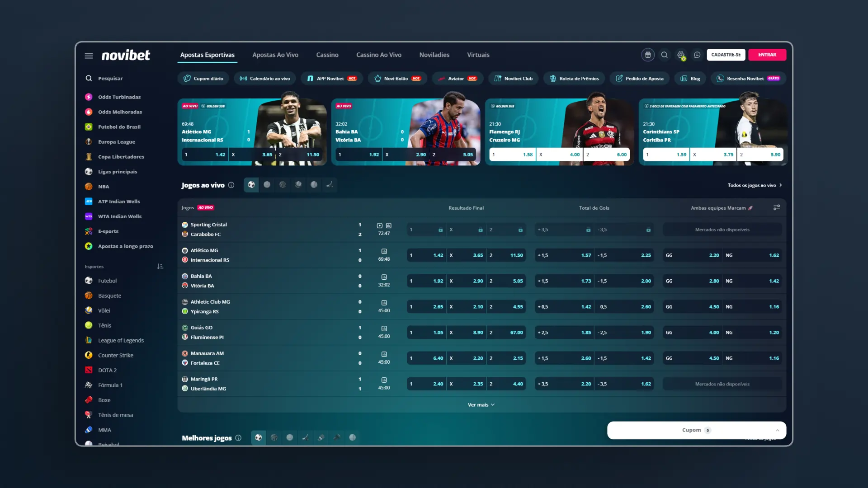Click the sort icon next to Esportes
This screenshot has width=868, height=488.
click(160, 267)
